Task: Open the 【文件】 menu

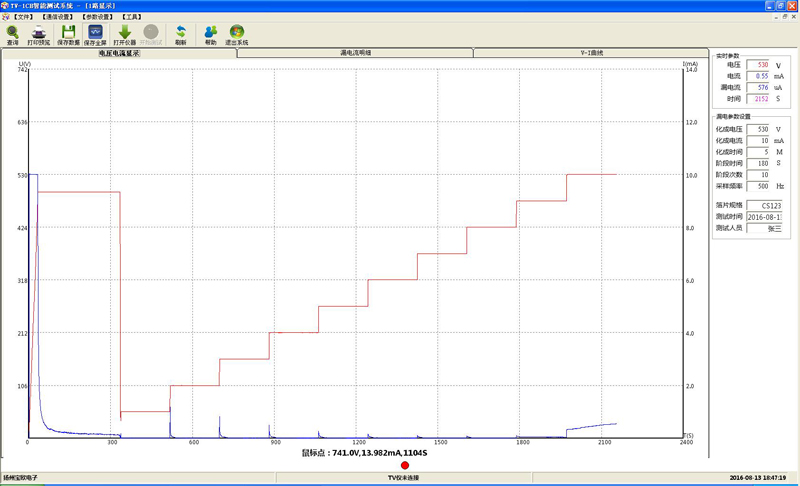Action: 23,17
